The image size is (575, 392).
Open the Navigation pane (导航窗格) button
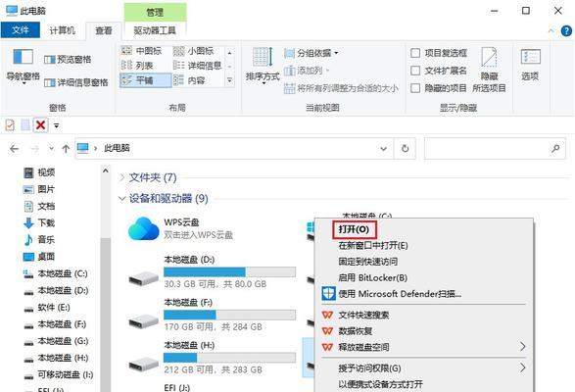click(23, 65)
